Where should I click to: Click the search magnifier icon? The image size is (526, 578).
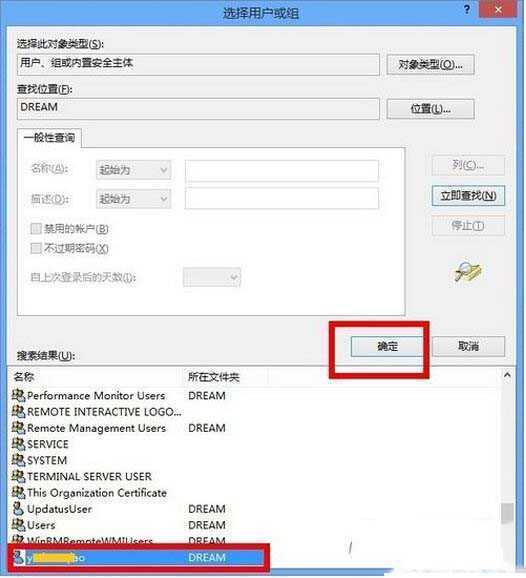[468, 272]
